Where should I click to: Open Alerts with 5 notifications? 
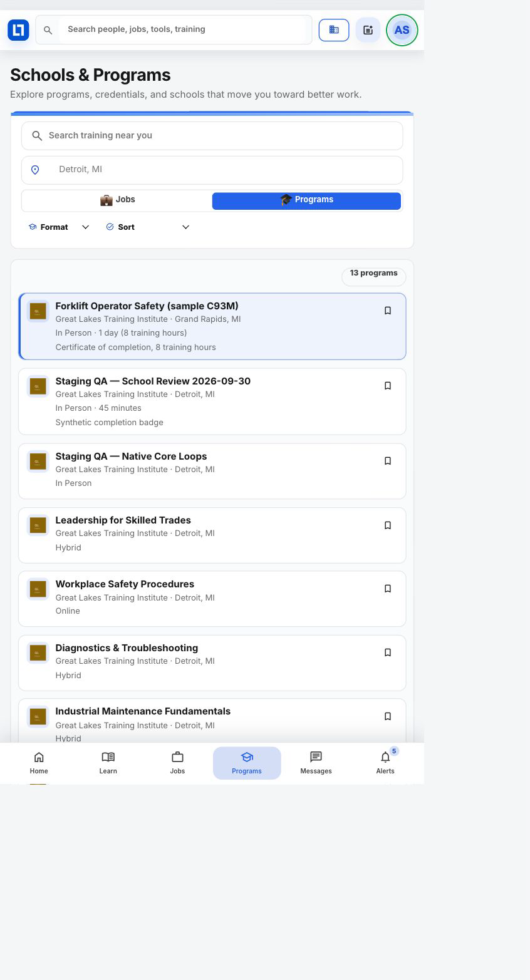[385, 763]
